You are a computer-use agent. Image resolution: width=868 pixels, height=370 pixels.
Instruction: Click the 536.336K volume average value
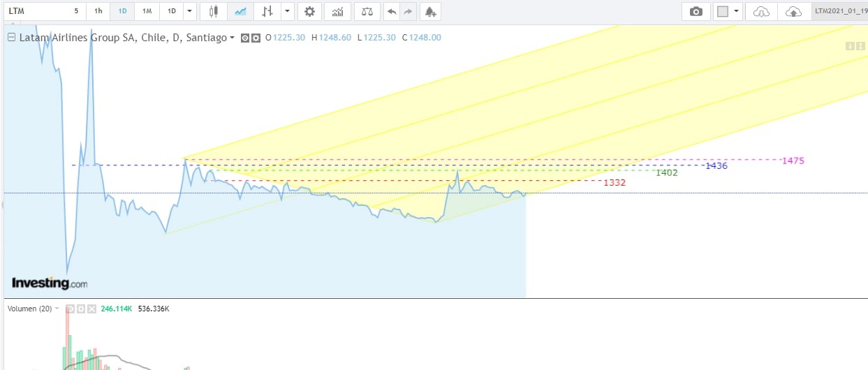click(x=154, y=308)
